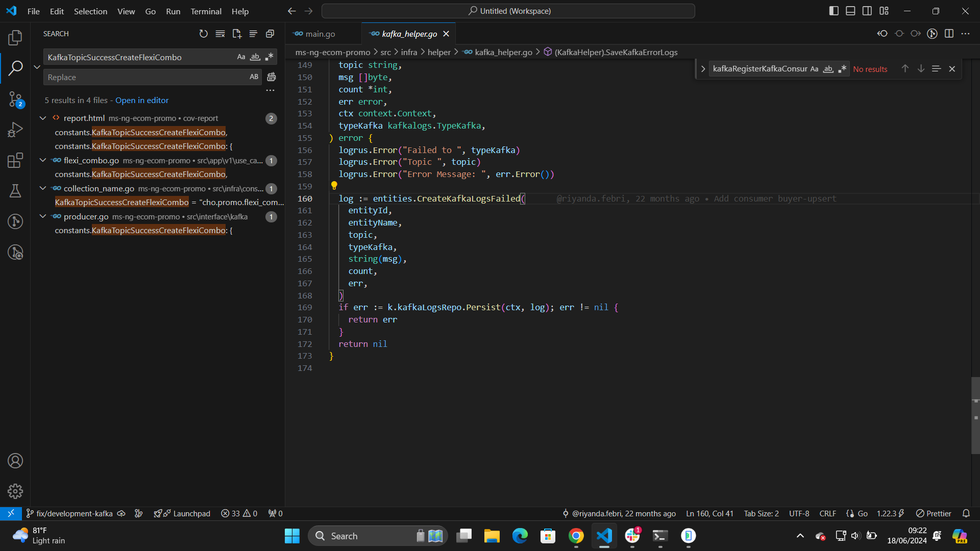Collapse the producer.go search results group
This screenshot has height=551, width=980.
click(43, 216)
